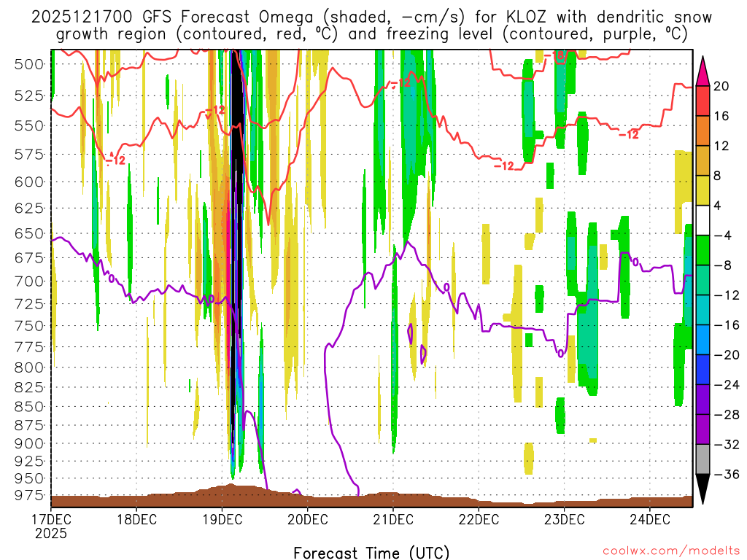Viewport: 747px width, 560px height.
Task: Click the 925 pressure level label
Action: click(x=29, y=461)
